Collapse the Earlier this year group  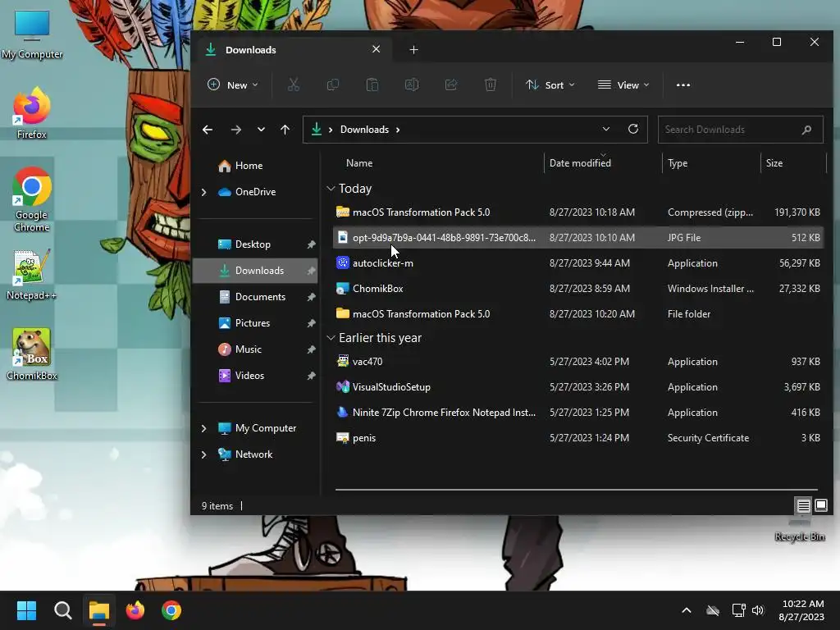331,338
